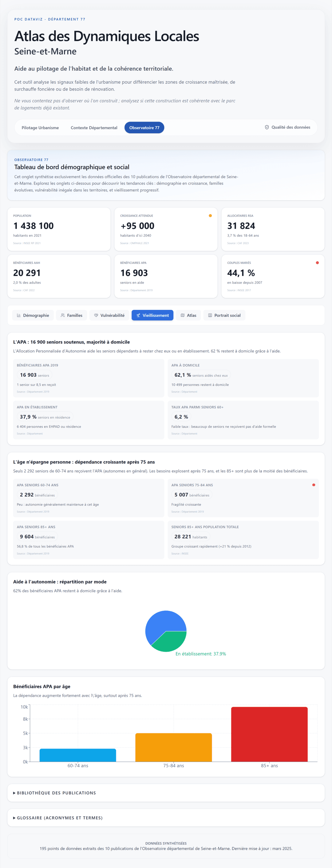Image resolution: width=332 pixels, height=868 pixels.
Task: Open the Portrait social sub-tab
Action: point(224,315)
